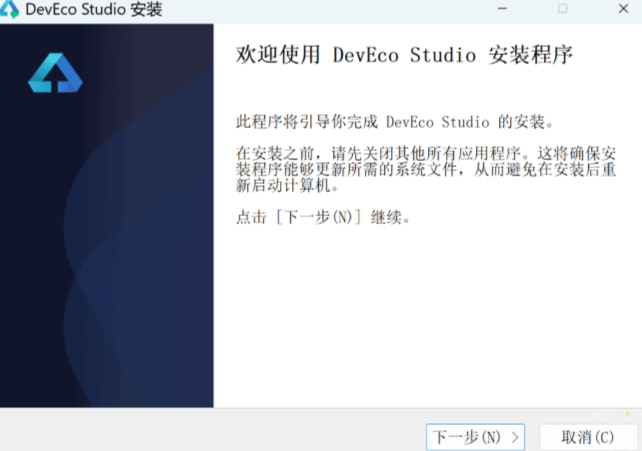This screenshot has width=642, height=451.
Task: Click the window title DevEco Studio 安装
Action: tap(94, 9)
